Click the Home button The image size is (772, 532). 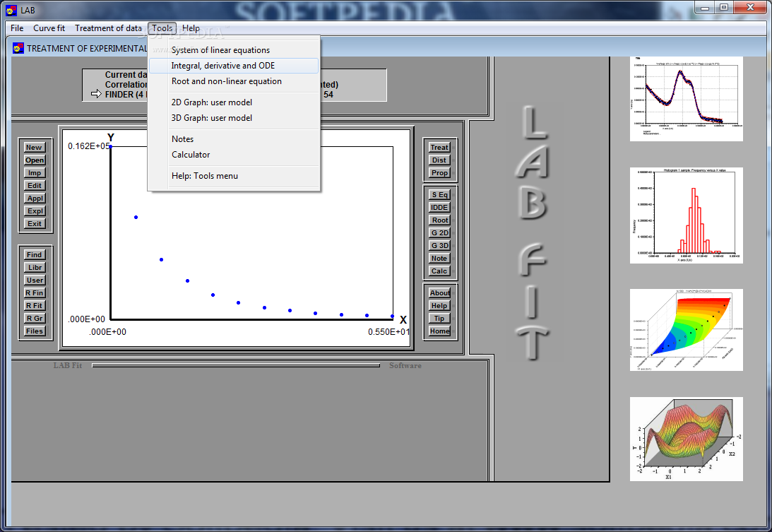(x=439, y=331)
